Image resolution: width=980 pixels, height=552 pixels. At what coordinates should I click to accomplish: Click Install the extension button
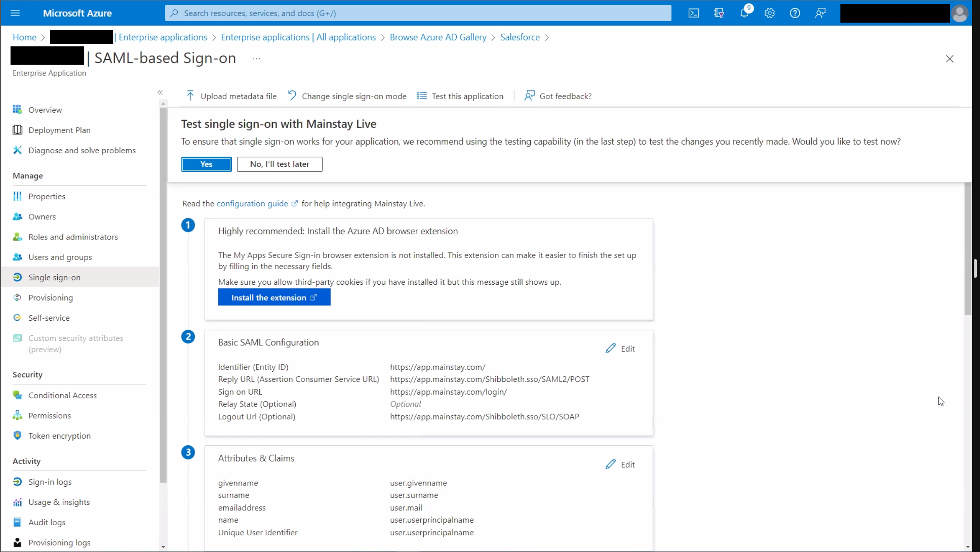pyautogui.click(x=274, y=297)
